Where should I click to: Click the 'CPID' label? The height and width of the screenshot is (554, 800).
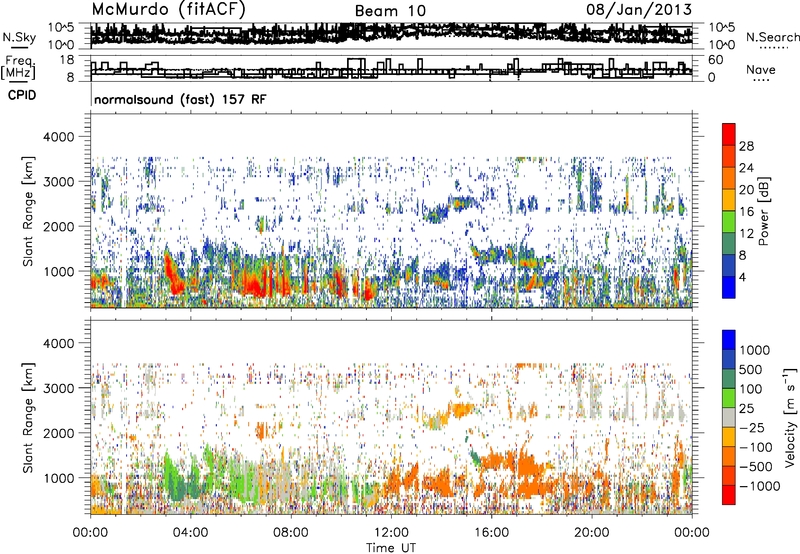click(x=22, y=95)
